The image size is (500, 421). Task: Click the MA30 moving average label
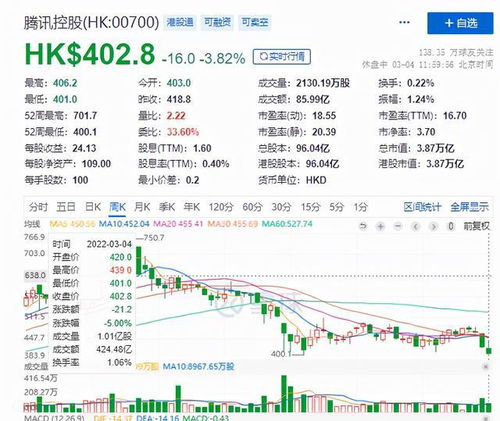pos(233,224)
